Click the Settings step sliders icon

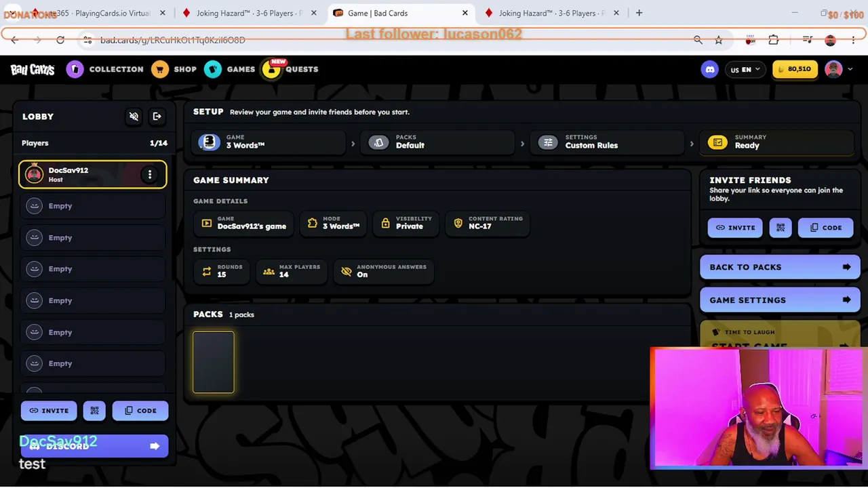coord(548,142)
